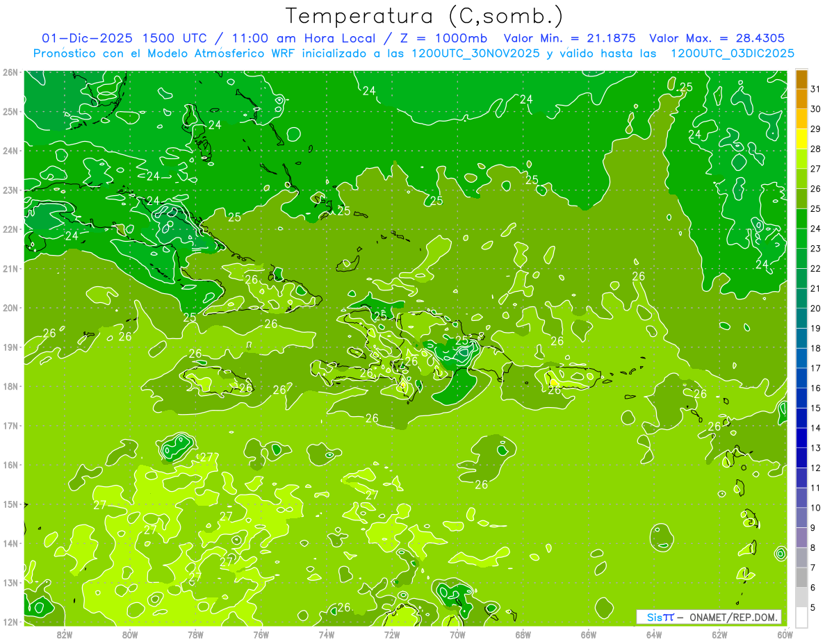
Task: Click the '20N' latitude axis label
Action: pos(10,308)
